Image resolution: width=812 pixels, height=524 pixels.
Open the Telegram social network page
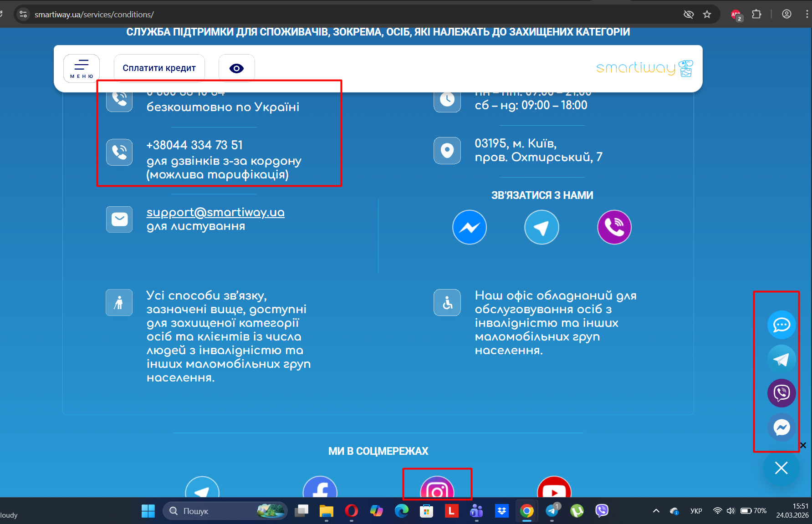tap(202, 487)
